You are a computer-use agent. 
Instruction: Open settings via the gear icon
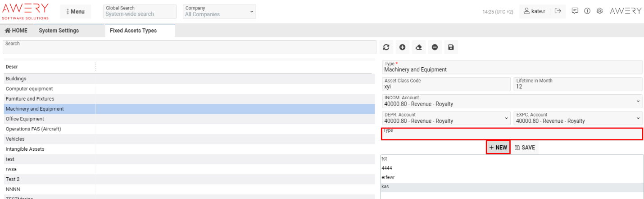(599, 11)
